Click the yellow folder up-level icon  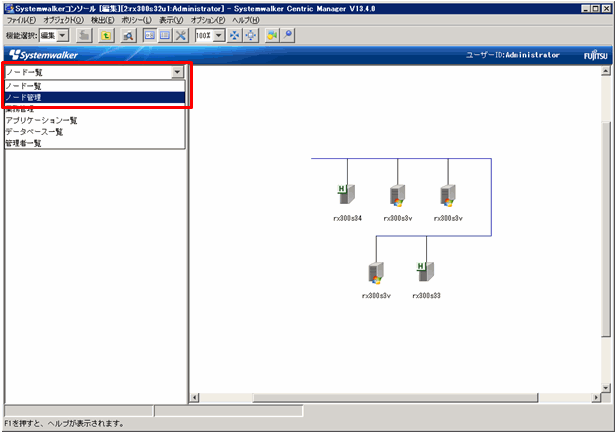point(106,36)
